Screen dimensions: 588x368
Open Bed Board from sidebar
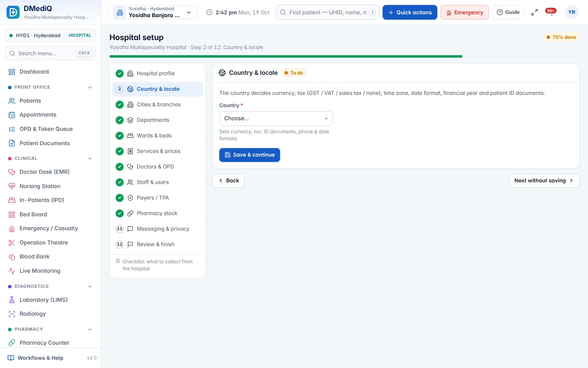pos(50,214)
